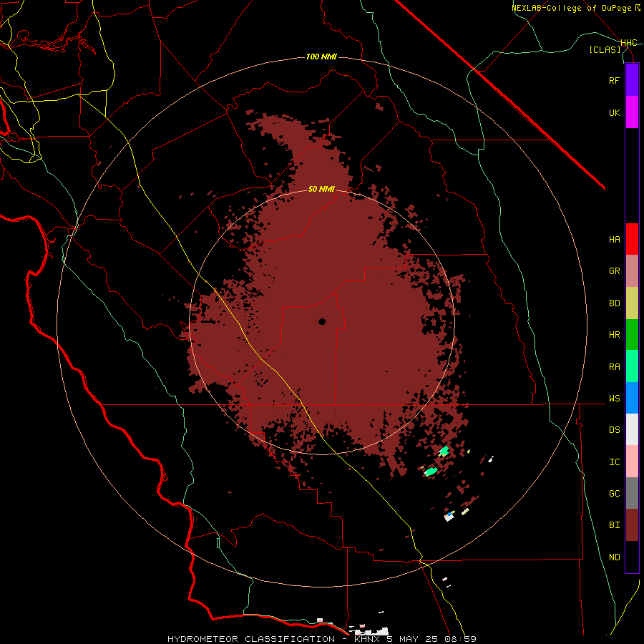Click the HR legend label
This screenshot has height=644, width=644.
click(614, 335)
